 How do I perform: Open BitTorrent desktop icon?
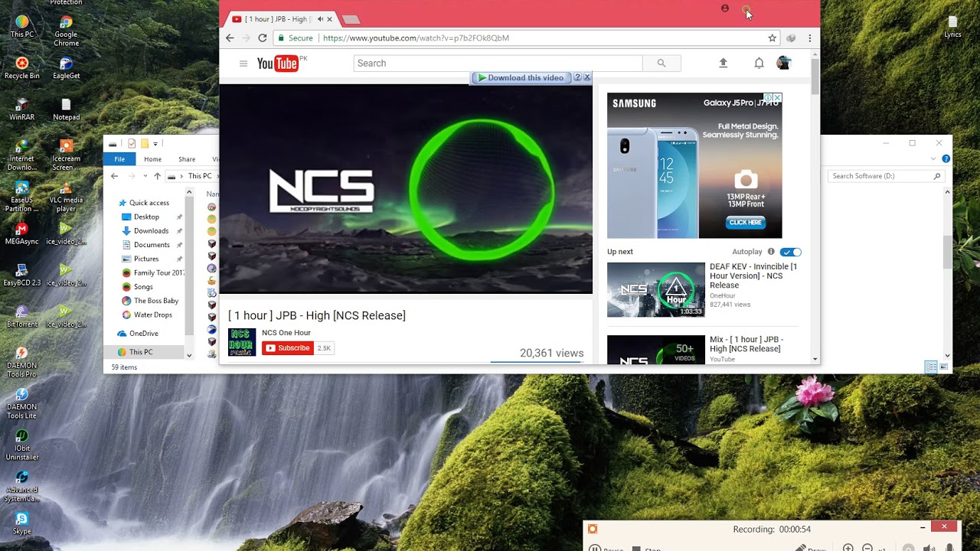click(x=22, y=317)
